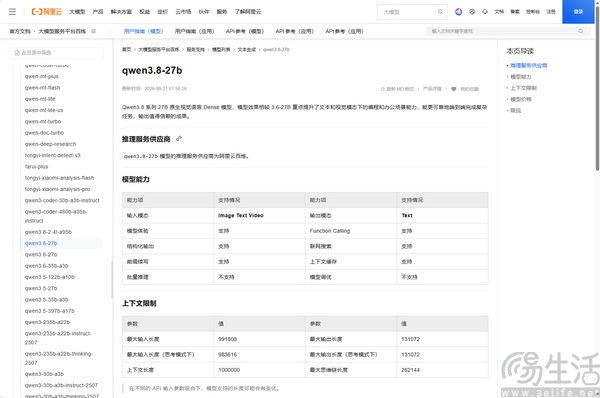
Task: Open qwen3.5-122b-a10b in the sidebar
Action: tap(50, 277)
